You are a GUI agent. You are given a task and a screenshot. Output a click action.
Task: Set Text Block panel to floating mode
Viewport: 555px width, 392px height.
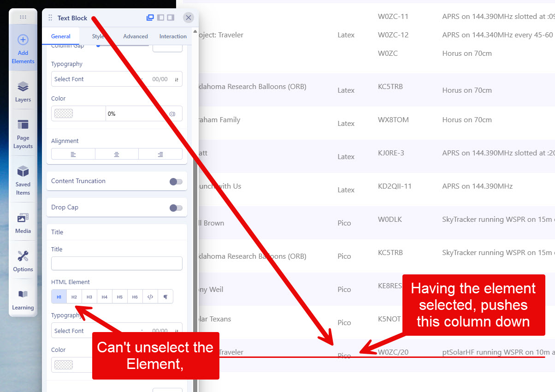tap(150, 18)
